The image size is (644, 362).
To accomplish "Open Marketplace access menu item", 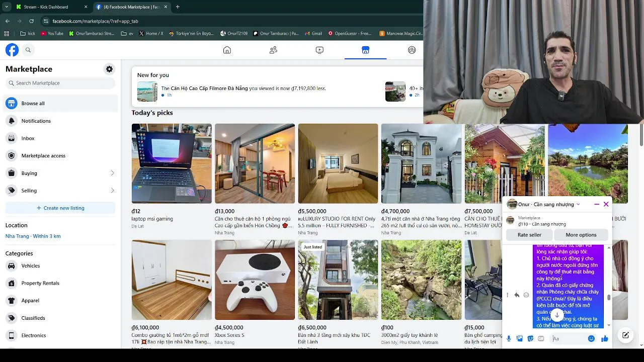I will [x=60, y=155].
